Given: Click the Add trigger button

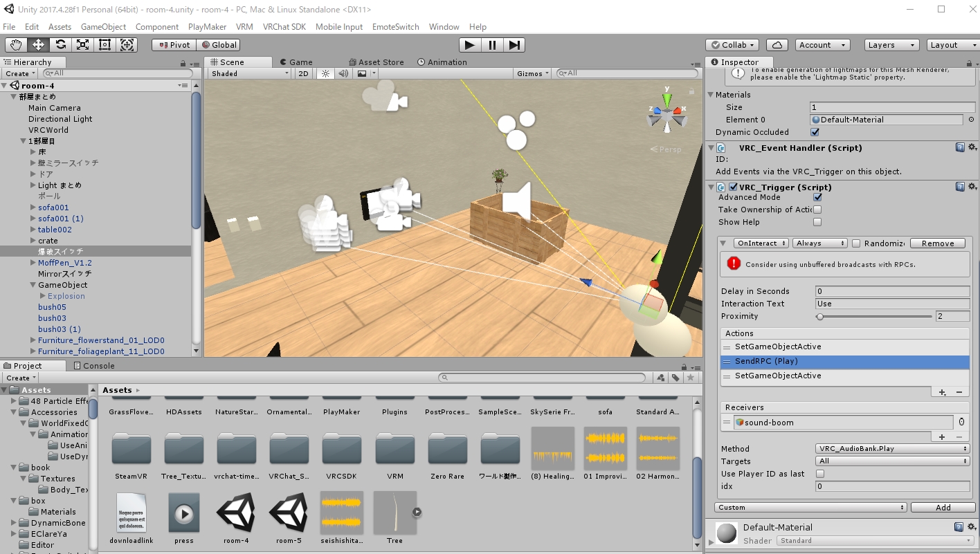Looking at the screenshot, I should tap(943, 508).
